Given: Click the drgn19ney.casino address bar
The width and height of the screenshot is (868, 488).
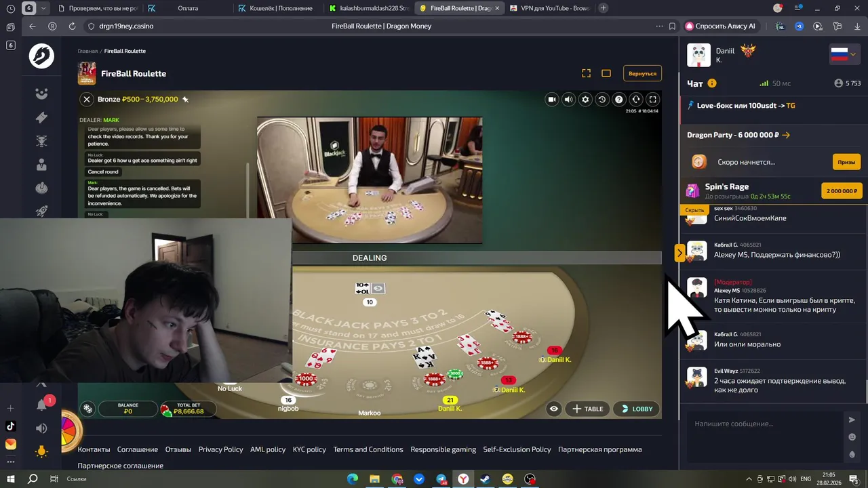Looking at the screenshot, I should coord(126,26).
